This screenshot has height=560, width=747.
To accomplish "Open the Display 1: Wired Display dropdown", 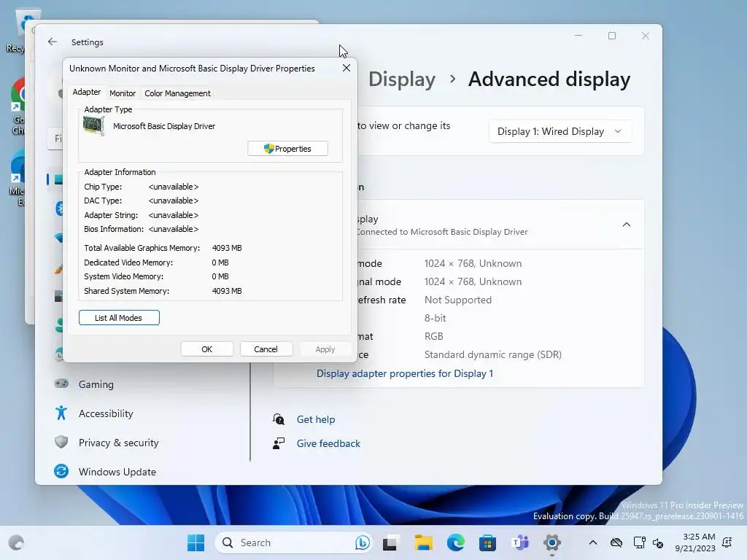I will coord(560,131).
